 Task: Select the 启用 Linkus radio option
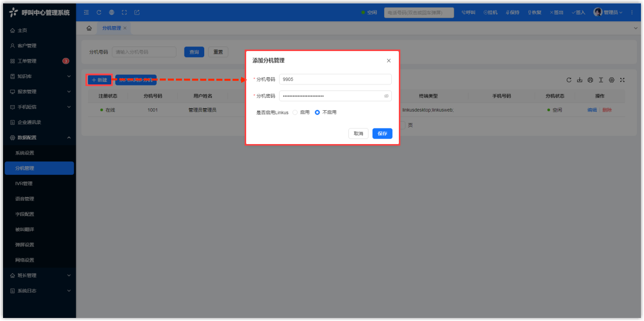[295, 112]
